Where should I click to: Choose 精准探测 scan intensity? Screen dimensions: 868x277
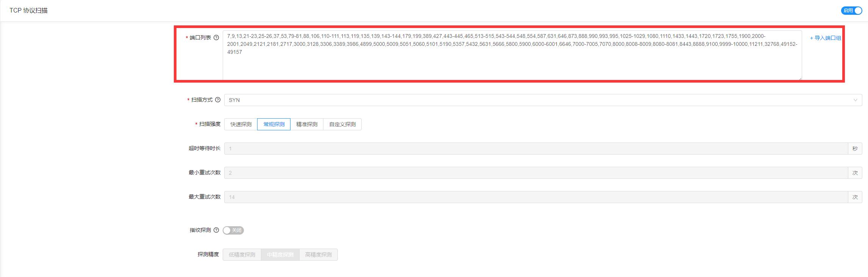[307, 124]
